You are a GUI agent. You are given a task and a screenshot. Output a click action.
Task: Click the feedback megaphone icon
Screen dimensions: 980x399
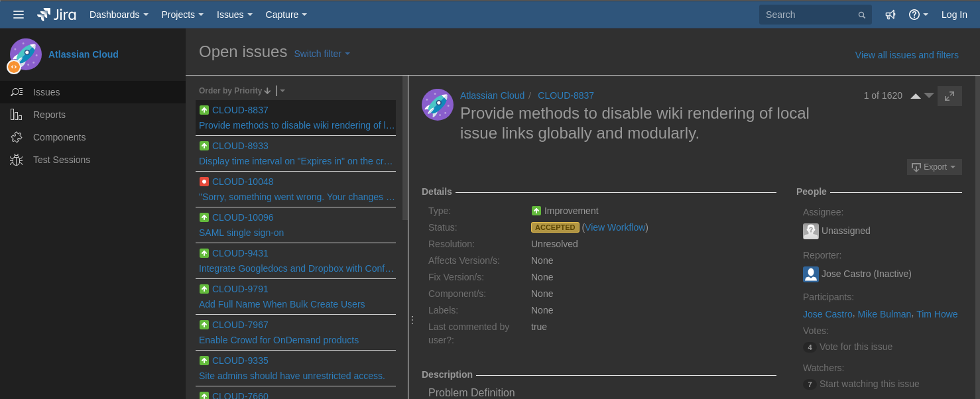(x=890, y=14)
